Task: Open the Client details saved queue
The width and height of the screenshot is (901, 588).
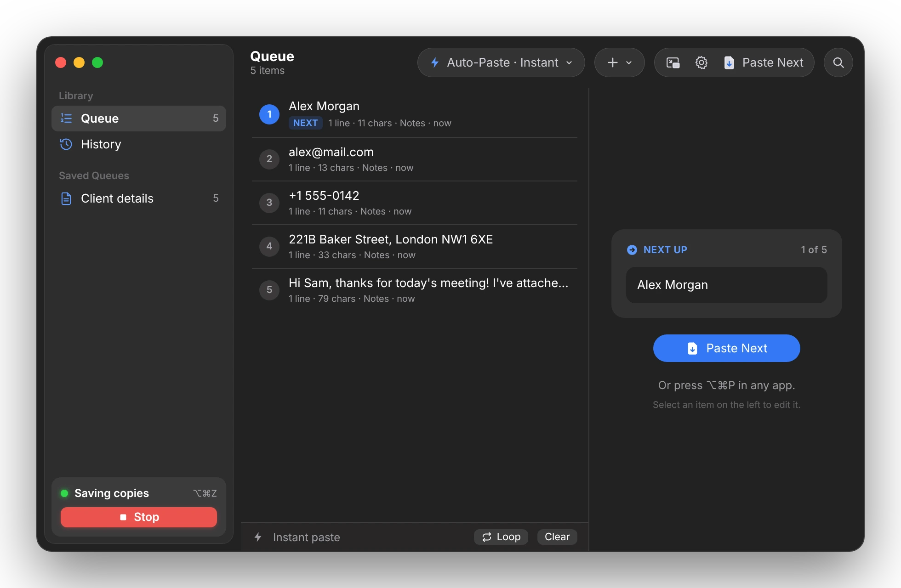Action: 139,198
